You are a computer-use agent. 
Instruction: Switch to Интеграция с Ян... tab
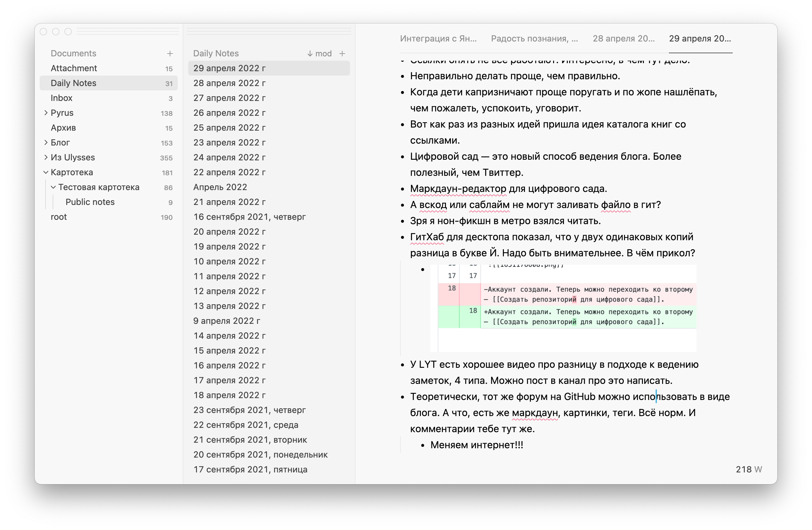438,38
